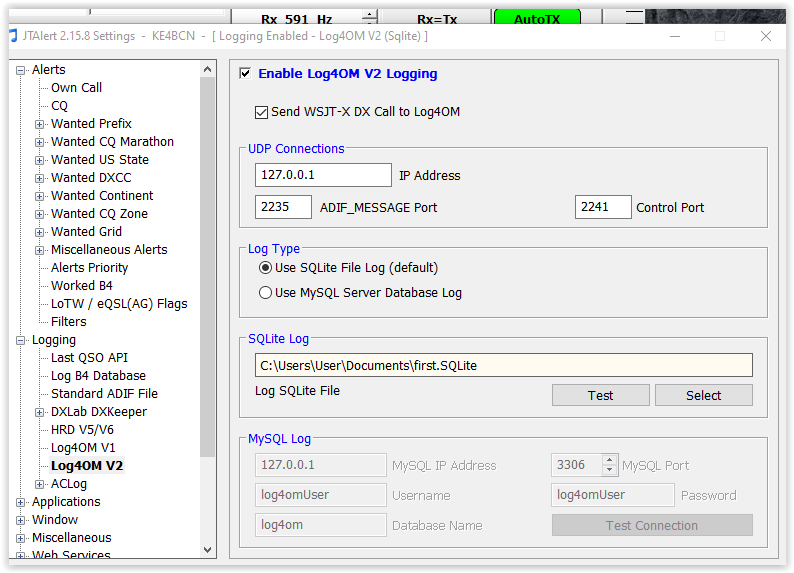The image size is (794, 573).
Task: Select Log4OM V1 logging page
Action: point(83,447)
